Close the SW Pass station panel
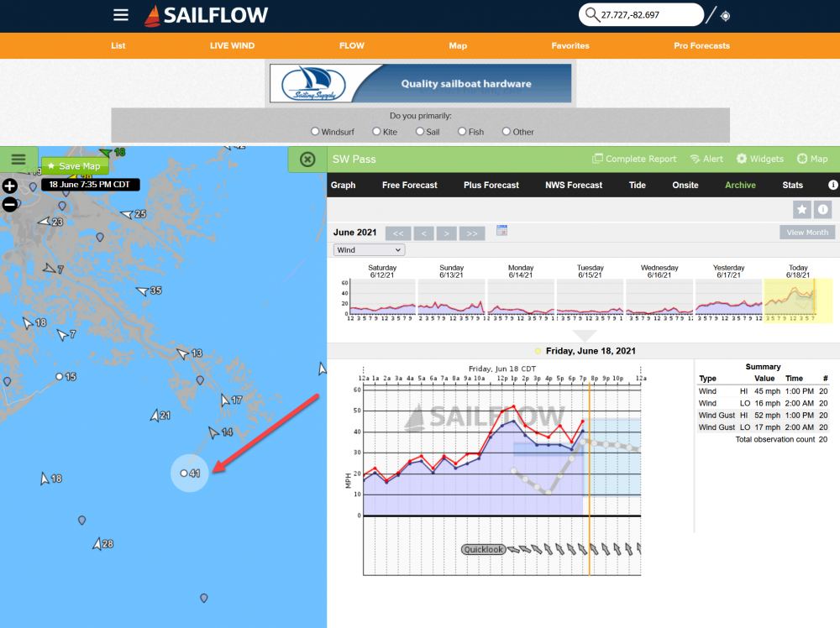The height and width of the screenshot is (628, 840). 307,159
